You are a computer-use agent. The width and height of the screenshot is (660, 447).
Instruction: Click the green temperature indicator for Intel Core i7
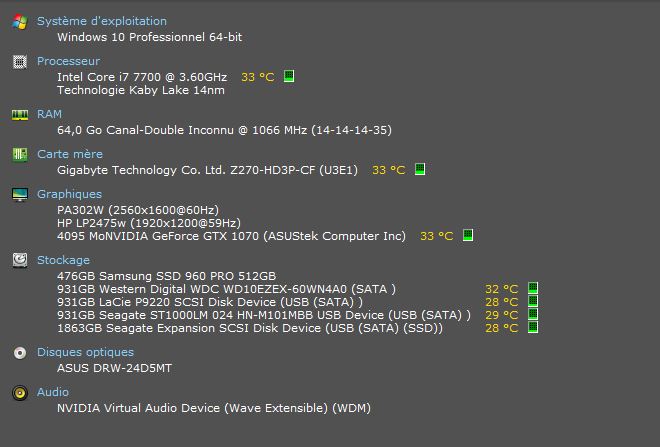click(289, 76)
